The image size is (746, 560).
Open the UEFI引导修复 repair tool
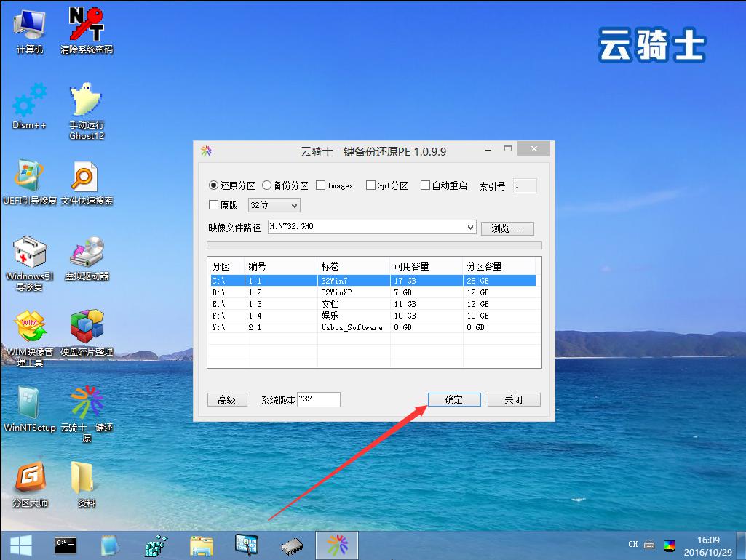(28, 178)
